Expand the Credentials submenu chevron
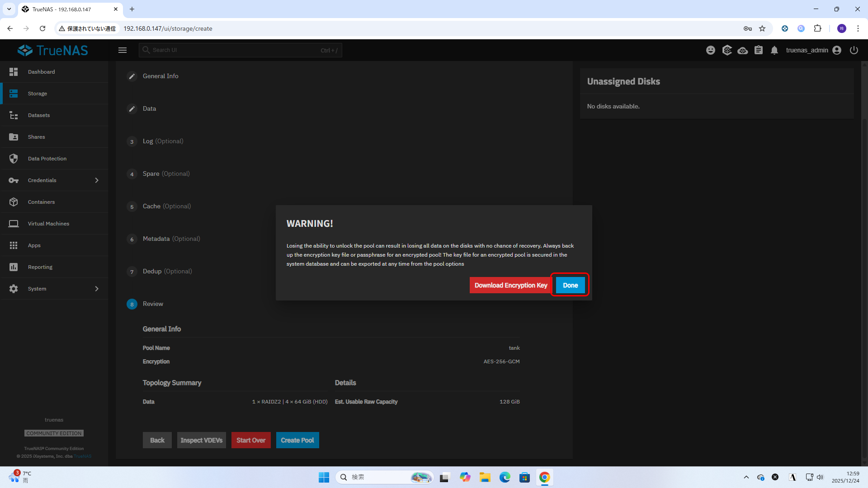The height and width of the screenshot is (488, 868). (97, 180)
